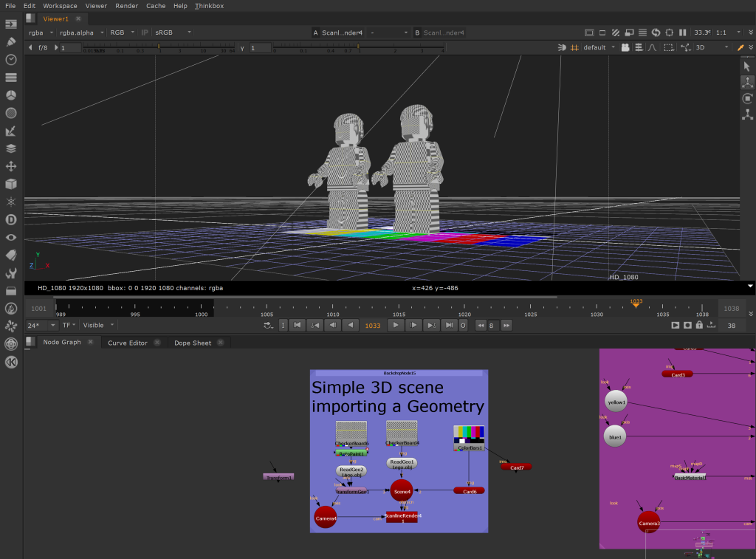Toggle the timeline loop mode button

tap(268, 326)
